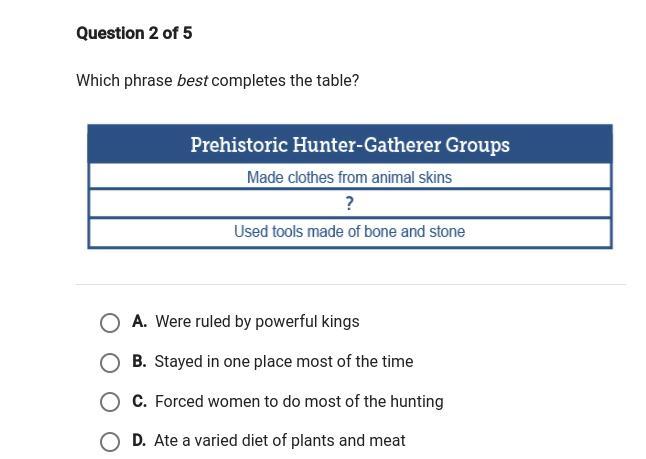Click the text "Stayed in one place most of the time"
The image size is (646, 459).
pyautogui.click(x=284, y=362)
